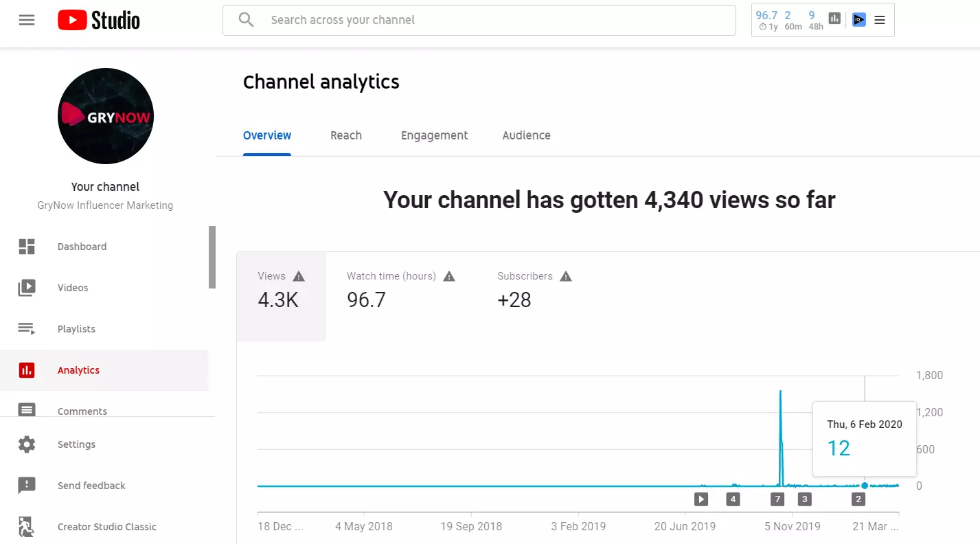The image size is (980, 544).
Task: Click the warning icon beside Watch time
Action: coord(449,276)
